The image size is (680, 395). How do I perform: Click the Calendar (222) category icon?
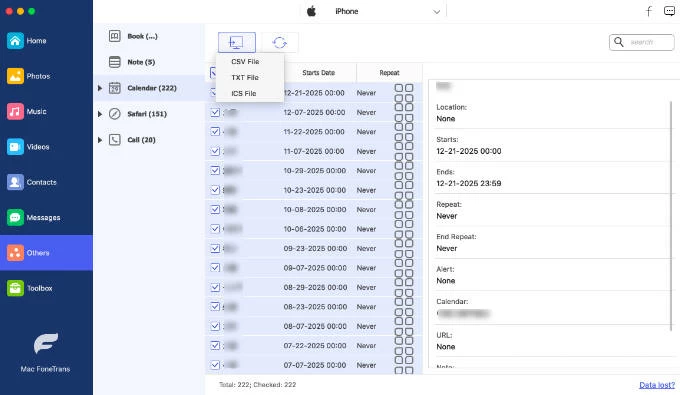(x=114, y=88)
